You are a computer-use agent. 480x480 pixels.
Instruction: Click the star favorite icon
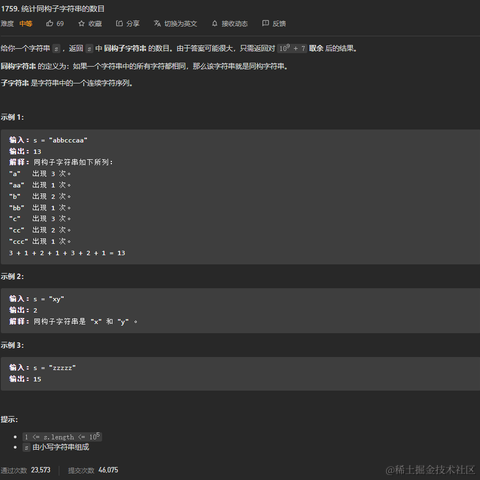pos(81,23)
